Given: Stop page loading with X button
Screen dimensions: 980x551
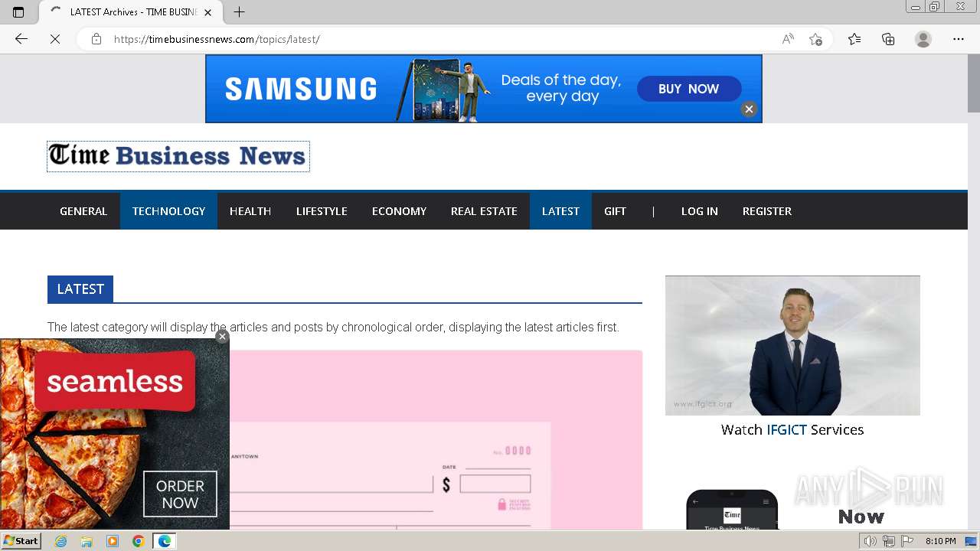Looking at the screenshot, I should point(55,39).
